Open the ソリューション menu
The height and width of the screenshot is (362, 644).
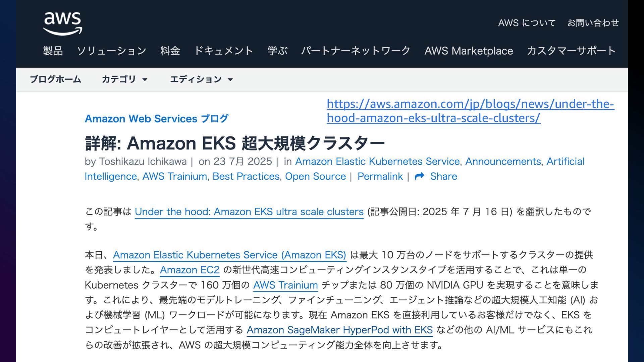112,51
